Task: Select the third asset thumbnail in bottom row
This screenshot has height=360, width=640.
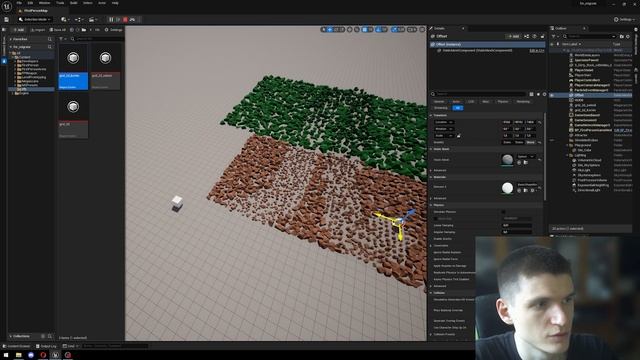Action: click(73, 116)
